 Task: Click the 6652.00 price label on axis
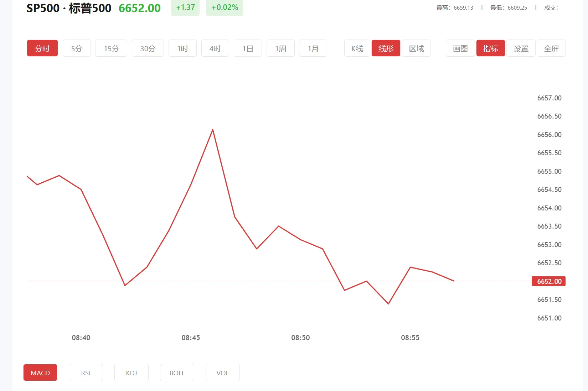click(x=548, y=281)
